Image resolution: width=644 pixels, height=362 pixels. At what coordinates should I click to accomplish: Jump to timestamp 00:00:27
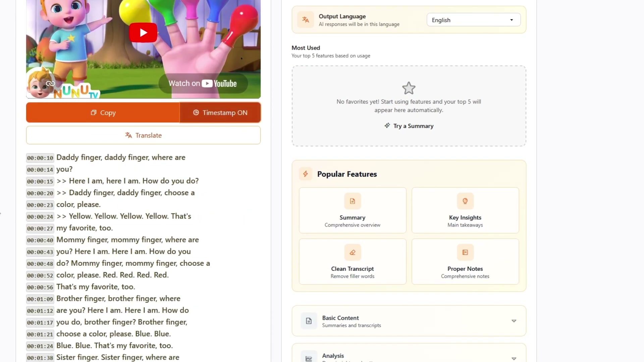[x=40, y=228]
